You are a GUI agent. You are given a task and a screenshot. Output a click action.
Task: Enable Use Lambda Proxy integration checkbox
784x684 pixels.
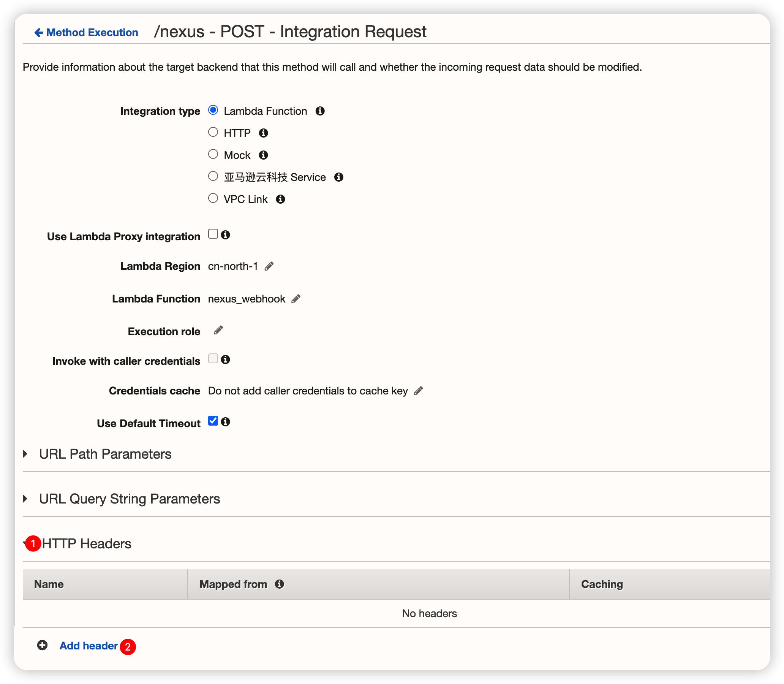(213, 234)
